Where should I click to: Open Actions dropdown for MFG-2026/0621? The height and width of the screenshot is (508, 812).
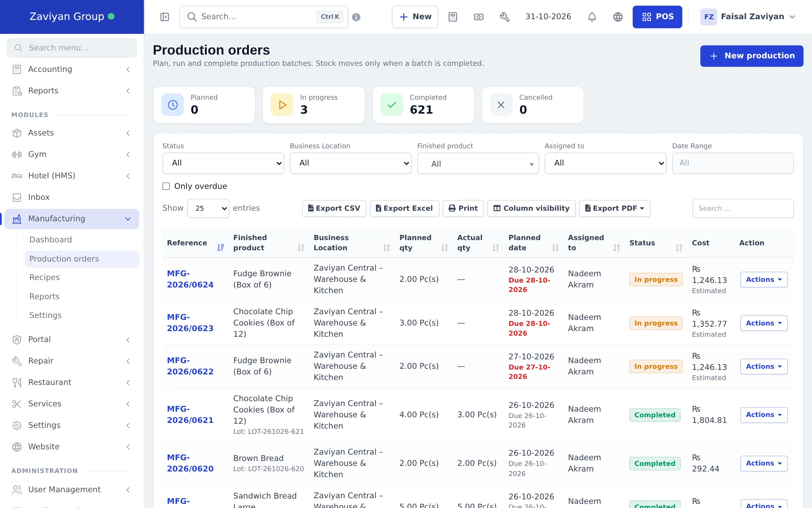click(x=764, y=415)
